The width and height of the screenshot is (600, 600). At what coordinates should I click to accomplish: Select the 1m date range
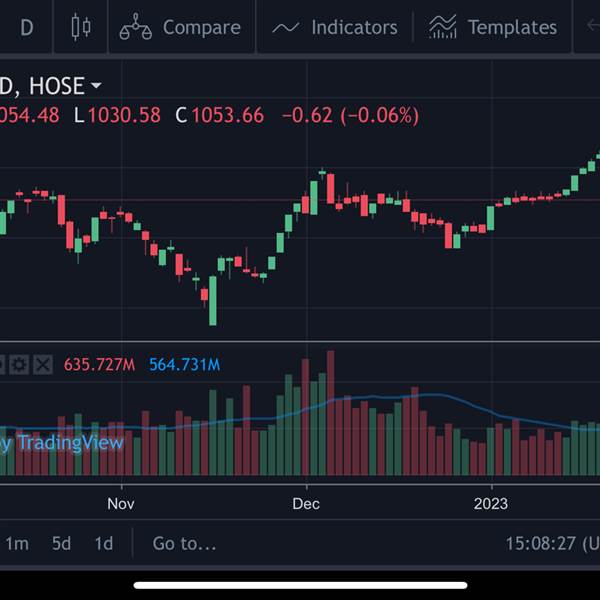pyautogui.click(x=17, y=543)
